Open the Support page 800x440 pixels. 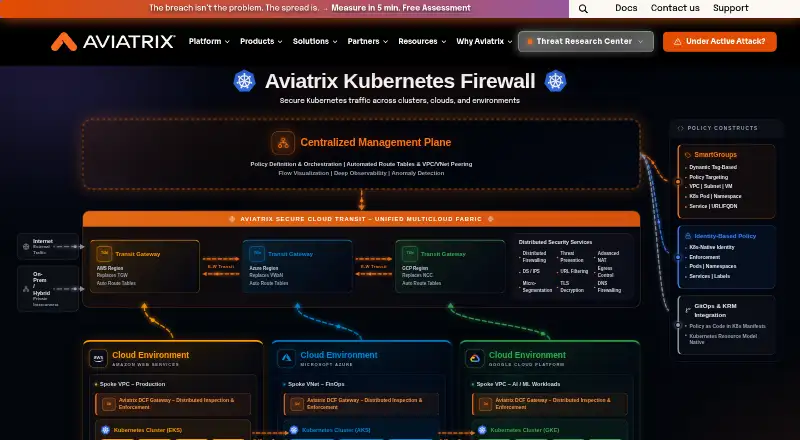[x=731, y=8]
